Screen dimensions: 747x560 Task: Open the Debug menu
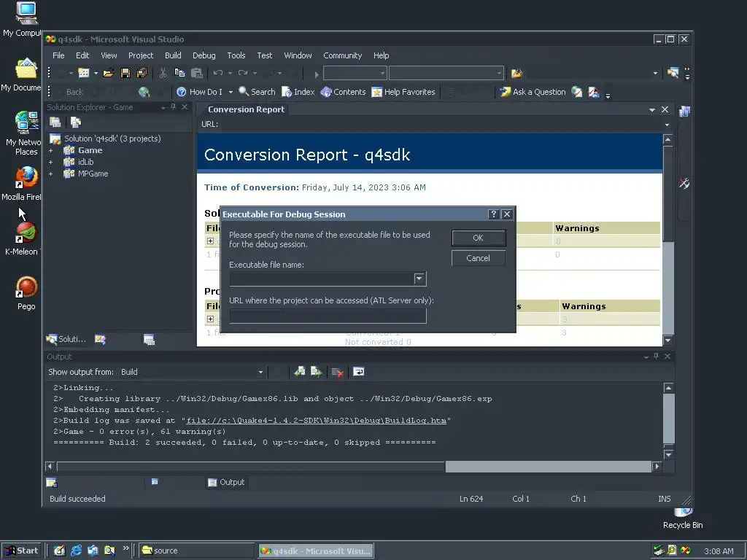pyautogui.click(x=204, y=55)
